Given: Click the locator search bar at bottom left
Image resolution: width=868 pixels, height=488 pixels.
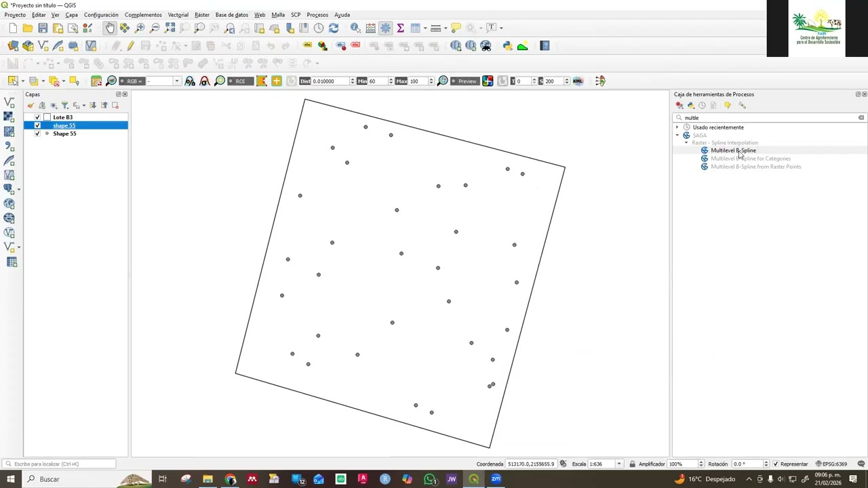Looking at the screenshot, I should 60,464.
